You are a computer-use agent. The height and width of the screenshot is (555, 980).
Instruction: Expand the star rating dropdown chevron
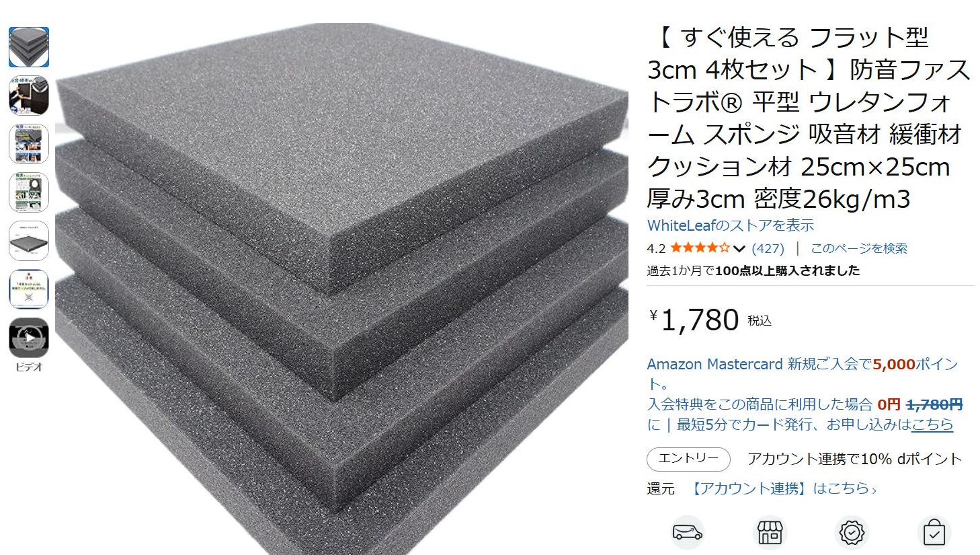point(739,249)
